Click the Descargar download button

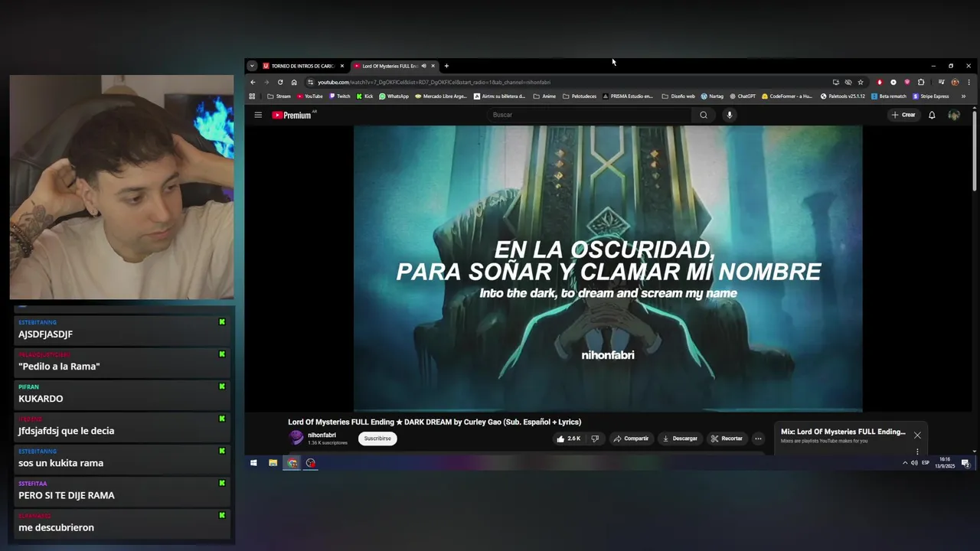680,439
